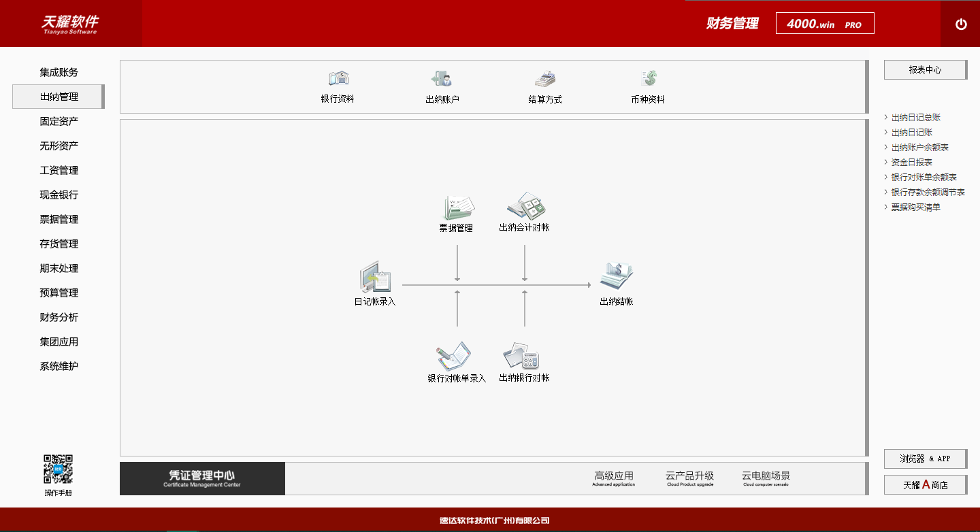Open the 出纳账户 (Cashier Account) icon

[441, 85]
